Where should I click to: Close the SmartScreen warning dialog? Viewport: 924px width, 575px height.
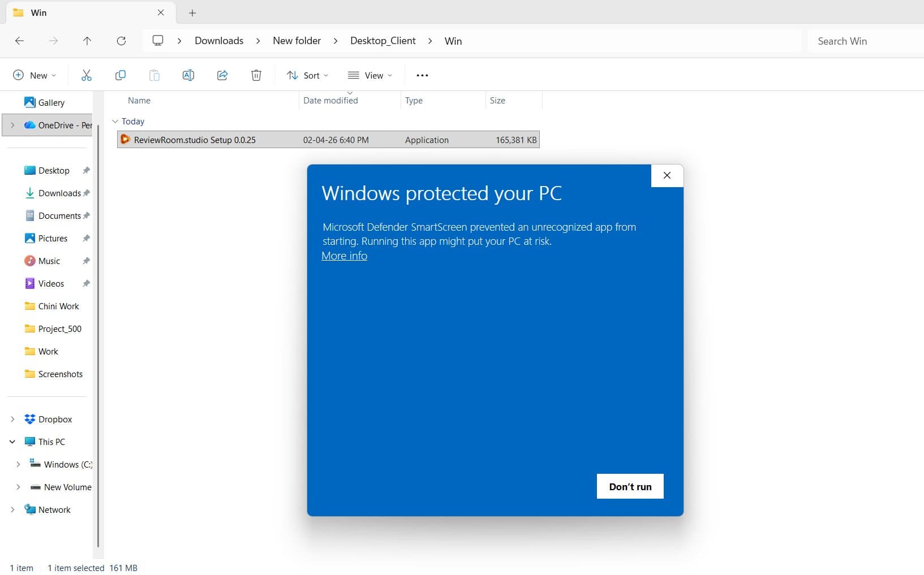click(667, 175)
